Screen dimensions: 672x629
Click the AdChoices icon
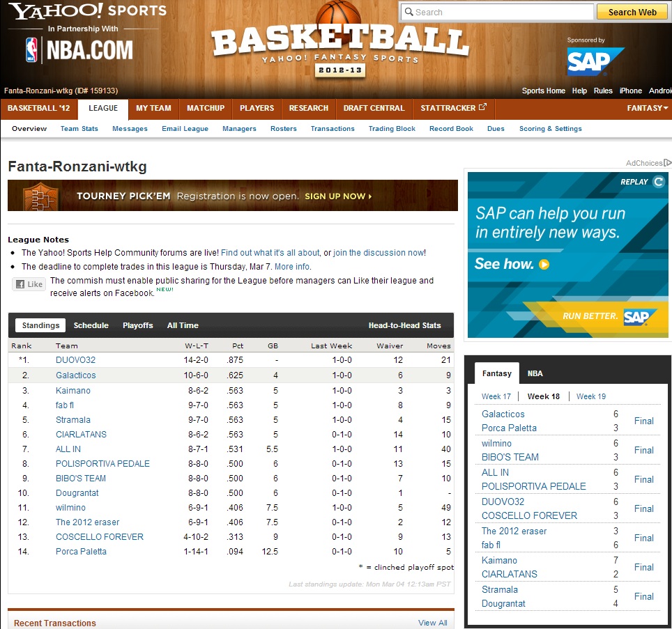[667, 163]
